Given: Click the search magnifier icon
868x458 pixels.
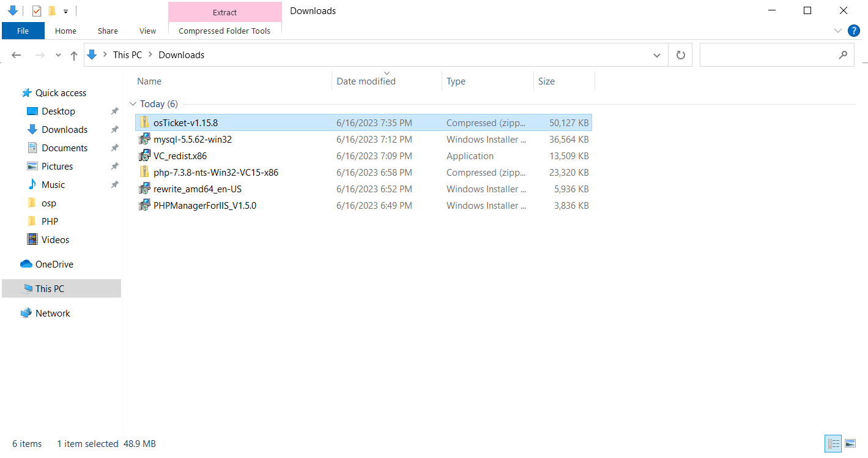Looking at the screenshot, I should click(843, 54).
